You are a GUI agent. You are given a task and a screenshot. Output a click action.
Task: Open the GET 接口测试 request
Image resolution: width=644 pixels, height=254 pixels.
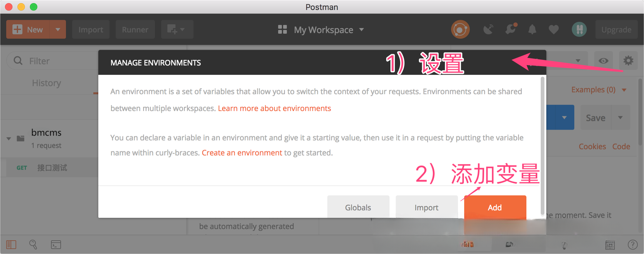pos(52,168)
